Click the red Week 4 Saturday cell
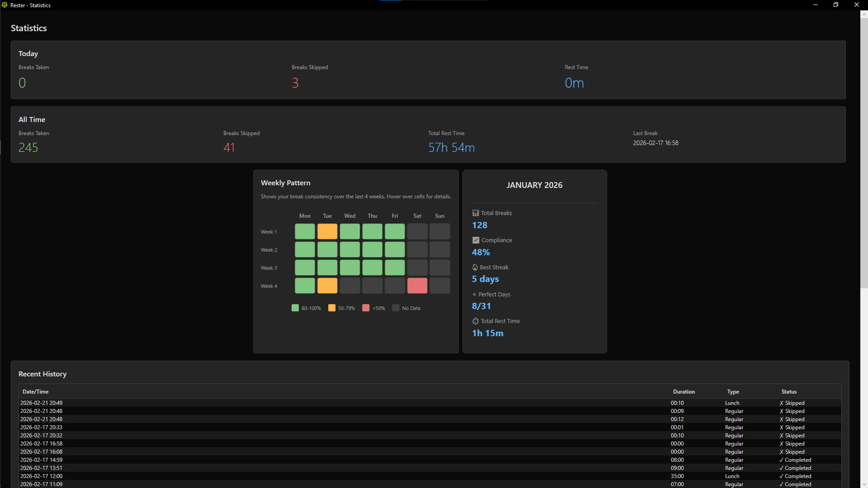 click(417, 286)
